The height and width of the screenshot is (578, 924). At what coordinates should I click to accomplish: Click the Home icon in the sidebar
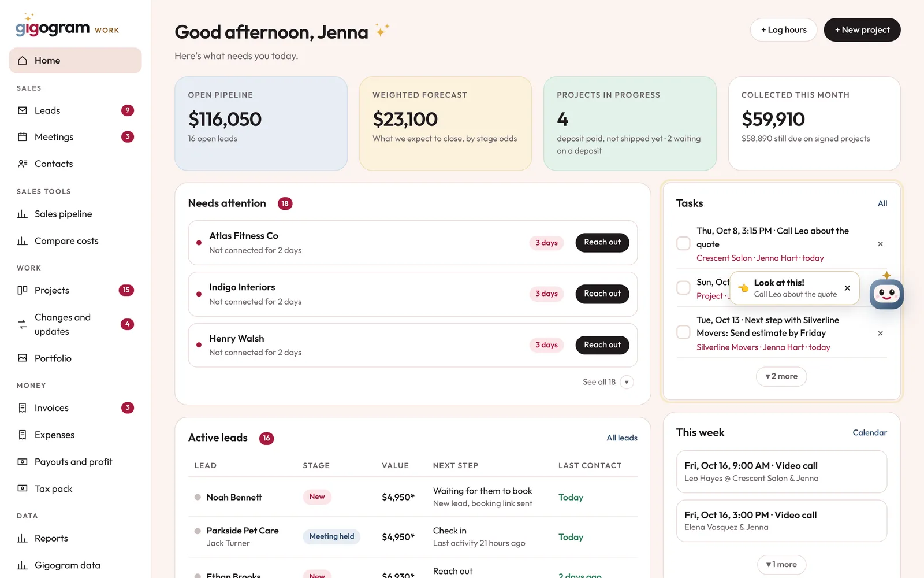23,61
